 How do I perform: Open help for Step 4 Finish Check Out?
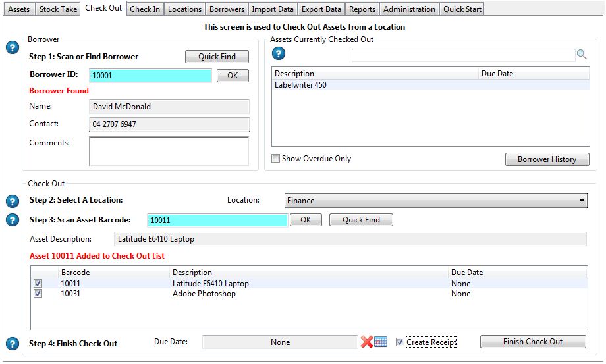pyautogui.click(x=12, y=343)
